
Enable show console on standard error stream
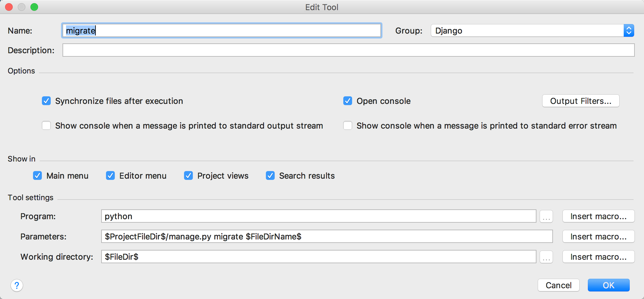point(348,126)
